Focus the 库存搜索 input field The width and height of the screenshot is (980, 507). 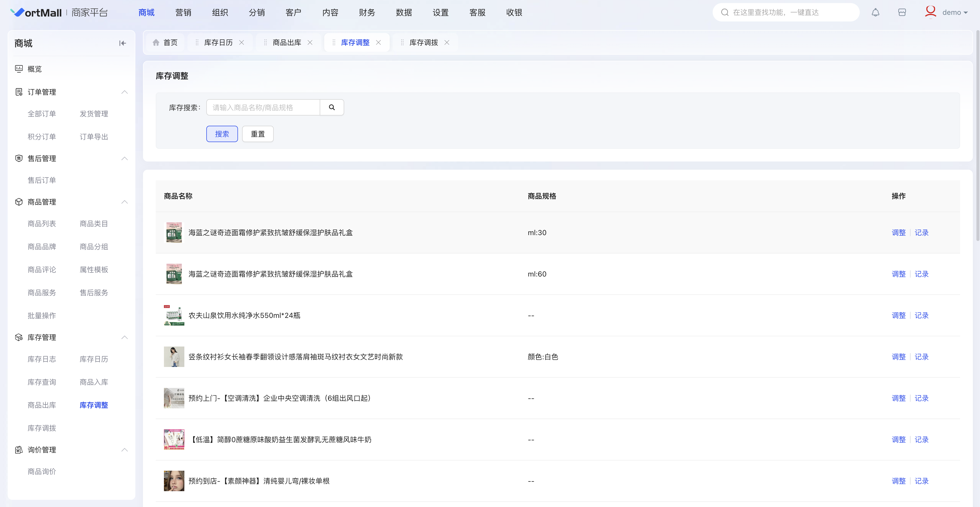263,108
